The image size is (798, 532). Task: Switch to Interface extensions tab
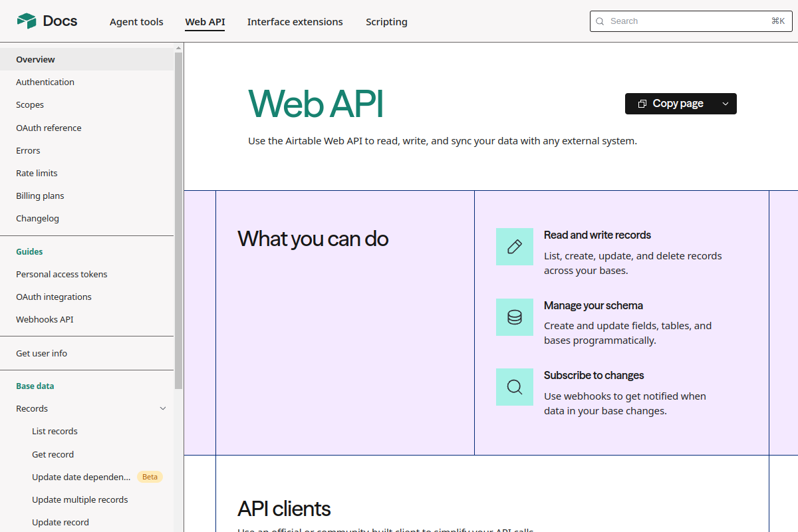point(295,22)
